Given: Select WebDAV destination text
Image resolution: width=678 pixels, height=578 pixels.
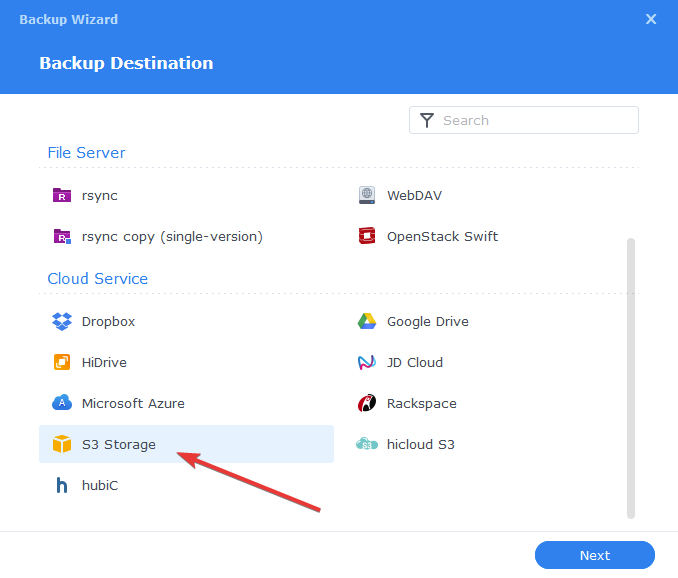Looking at the screenshot, I should [x=414, y=195].
